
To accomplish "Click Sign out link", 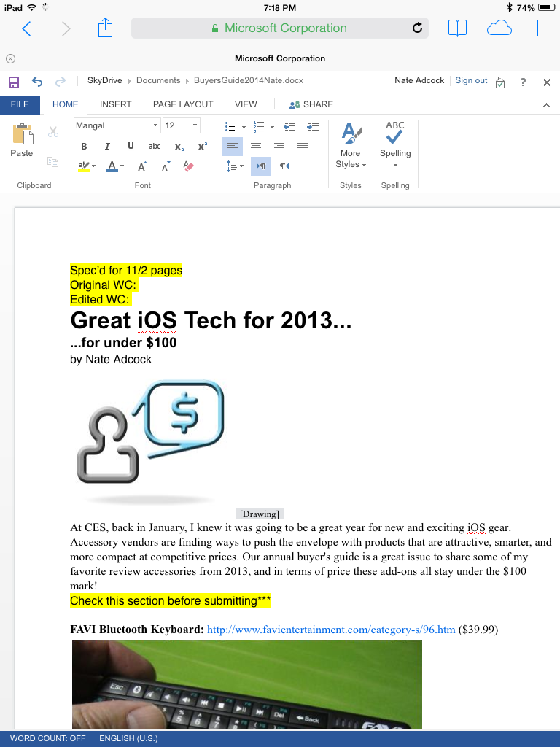I will tap(471, 80).
